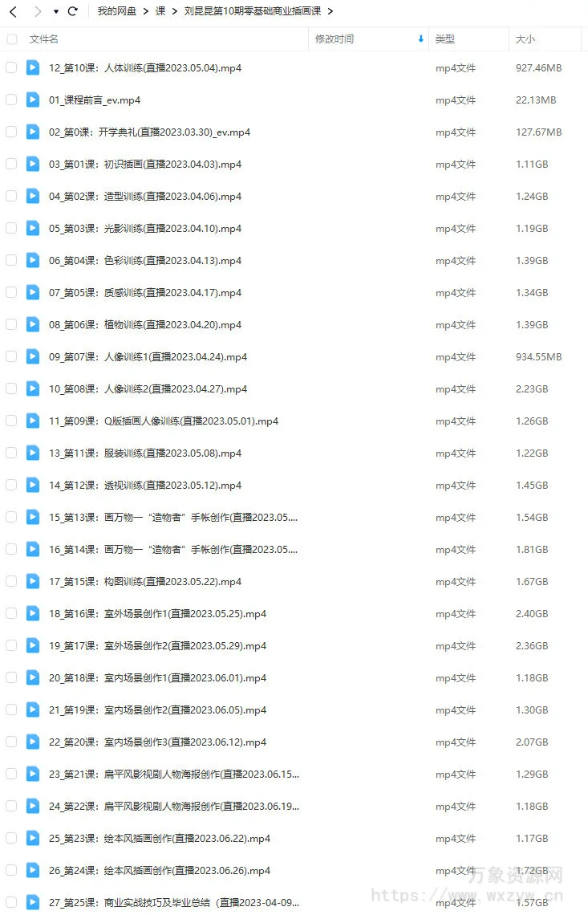Click the video icon for 25_第23课 绘本风插画创作

pyautogui.click(x=33, y=838)
